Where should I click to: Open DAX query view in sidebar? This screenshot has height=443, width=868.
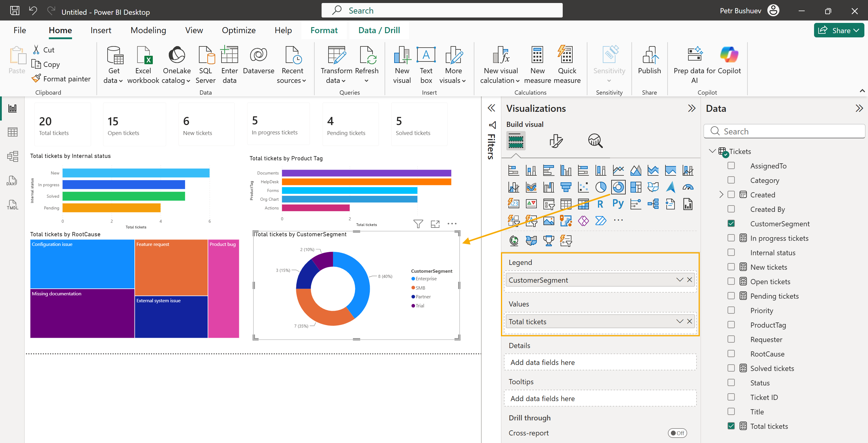coord(12,181)
